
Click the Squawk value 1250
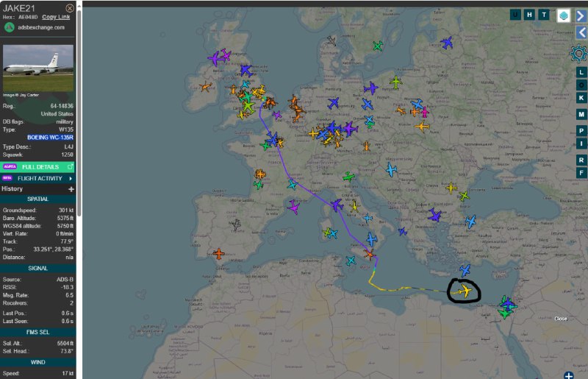tap(68, 155)
